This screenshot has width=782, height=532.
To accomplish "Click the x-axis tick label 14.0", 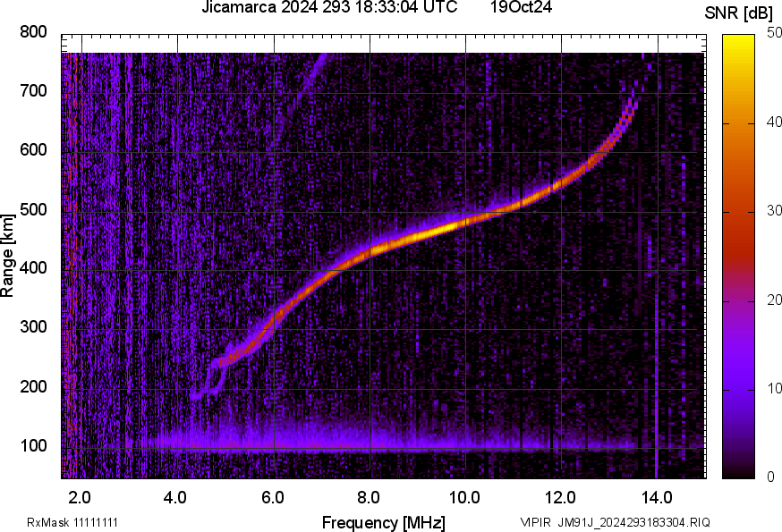I will point(657,498).
